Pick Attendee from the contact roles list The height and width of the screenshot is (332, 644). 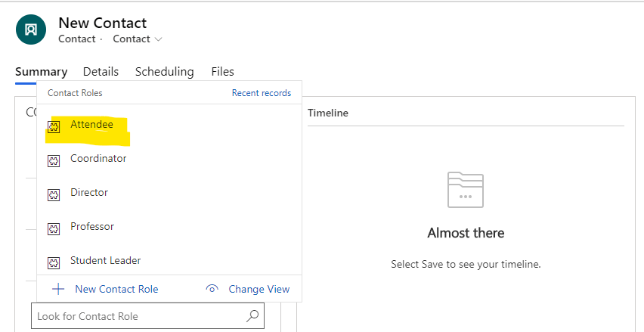coord(91,124)
